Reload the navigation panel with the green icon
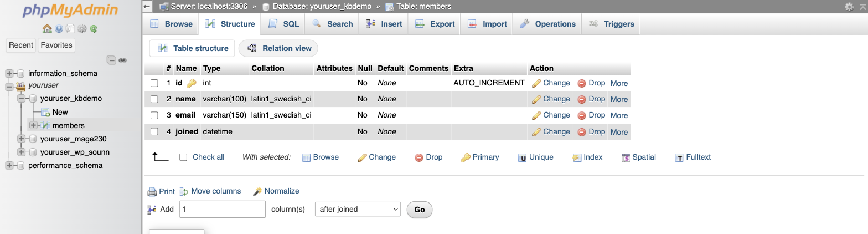Viewport: 868px width, 234px height. (94, 29)
